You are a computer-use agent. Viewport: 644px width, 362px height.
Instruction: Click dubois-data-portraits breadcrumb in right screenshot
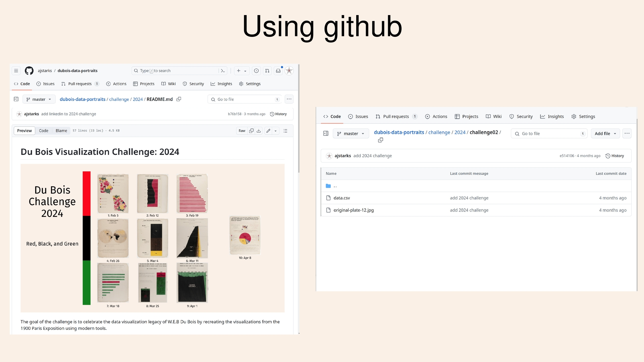pos(399,132)
